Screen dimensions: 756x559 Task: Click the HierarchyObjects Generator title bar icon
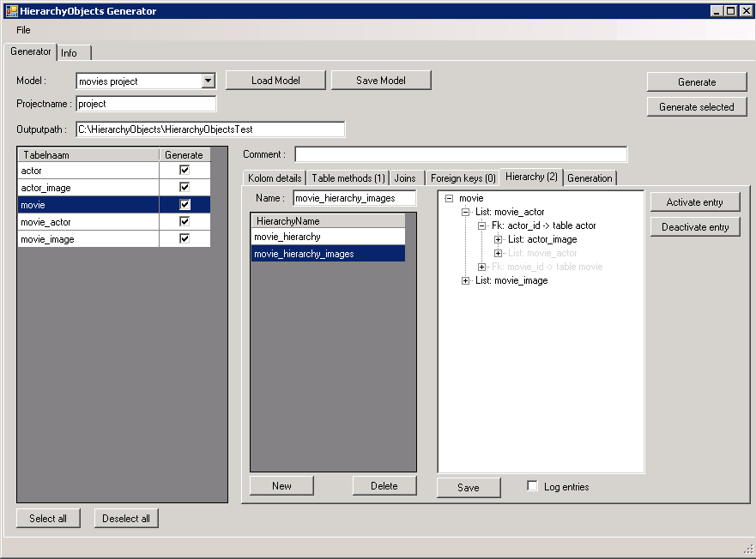point(11,11)
